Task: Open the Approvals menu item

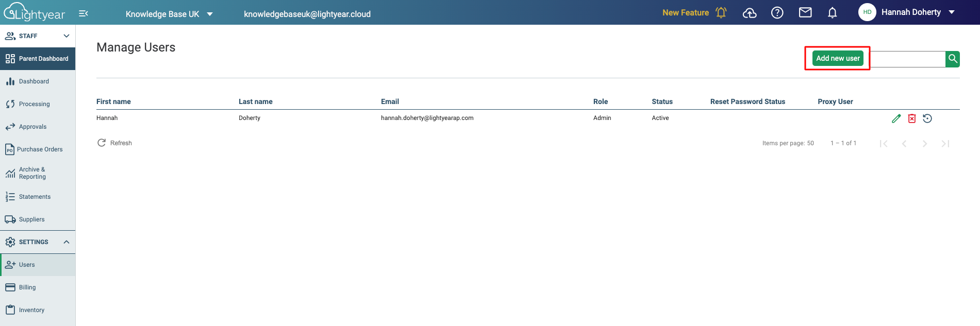Action: (x=38, y=127)
